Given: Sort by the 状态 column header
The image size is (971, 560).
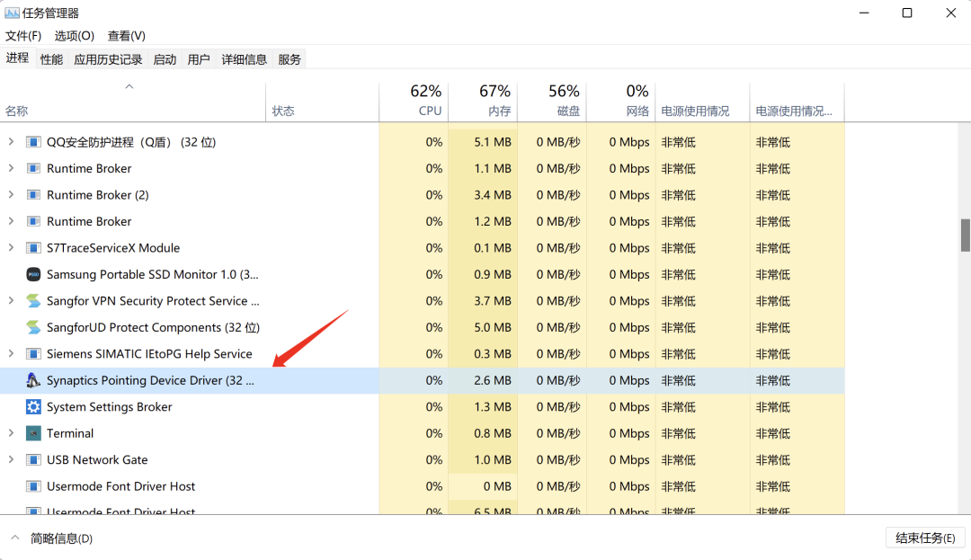Looking at the screenshot, I should (323, 102).
